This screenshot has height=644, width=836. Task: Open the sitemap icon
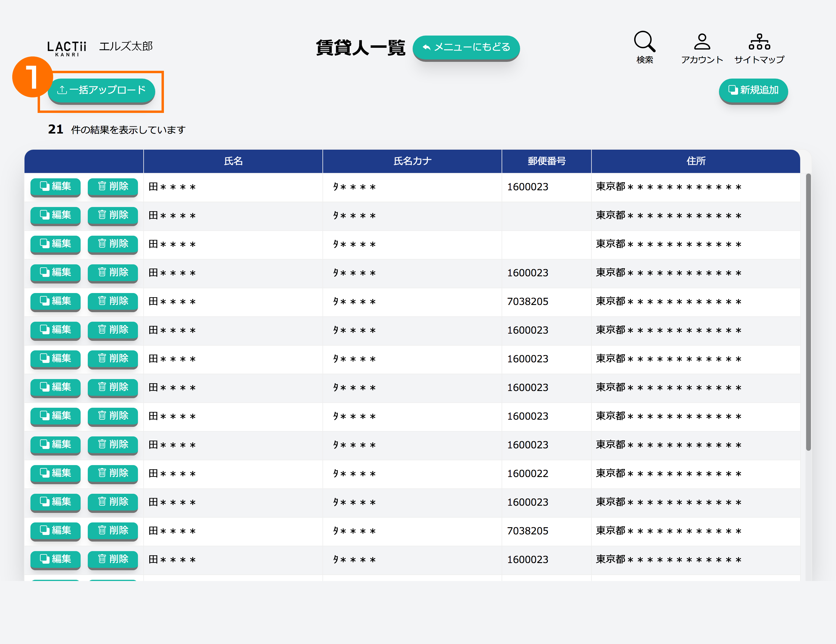click(759, 42)
